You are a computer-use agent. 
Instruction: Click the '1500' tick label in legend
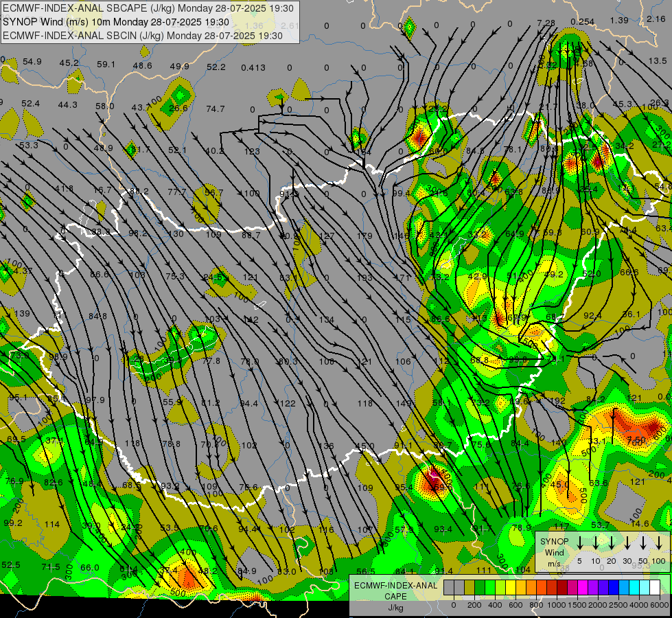[x=577, y=606]
